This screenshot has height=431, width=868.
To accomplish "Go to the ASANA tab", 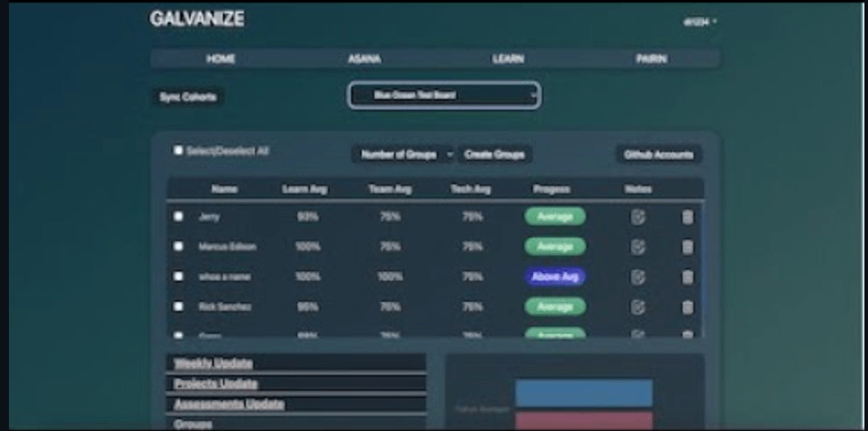I will coord(364,59).
